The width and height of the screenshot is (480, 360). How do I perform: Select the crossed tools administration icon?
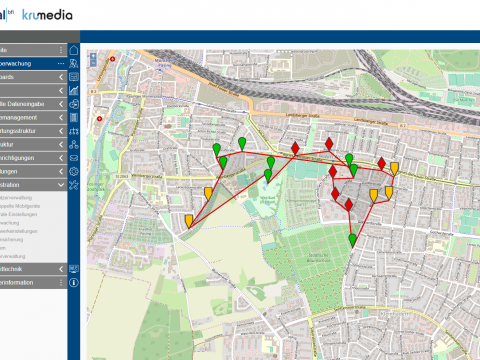click(74, 185)
